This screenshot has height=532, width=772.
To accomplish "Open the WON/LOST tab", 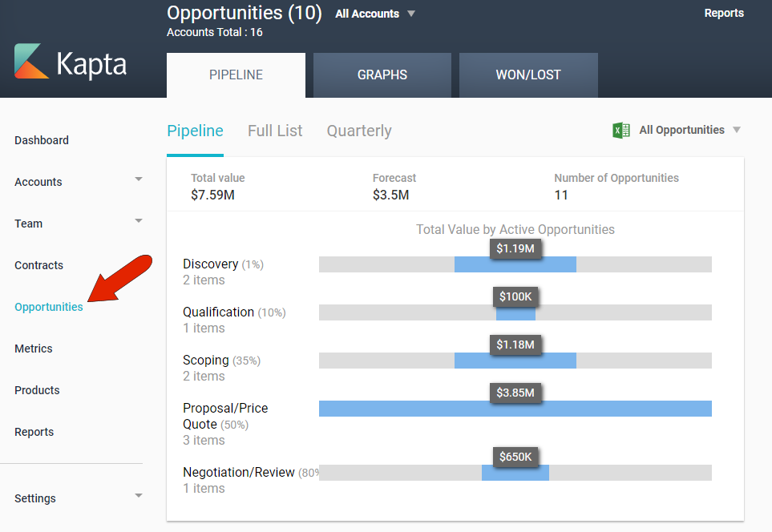I will pos(528,75).
